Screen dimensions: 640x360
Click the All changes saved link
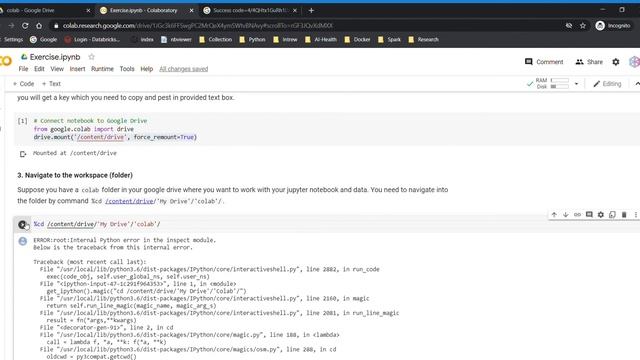tap(183, 69)
